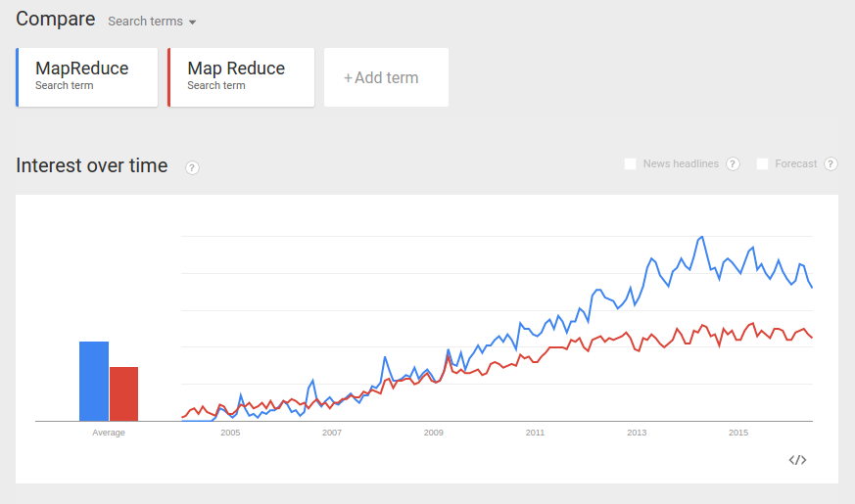Image resolution: width=855 pixels, height=504 pixels.
Task: Click the highest peak of the blue line
Action: (701, 237)
